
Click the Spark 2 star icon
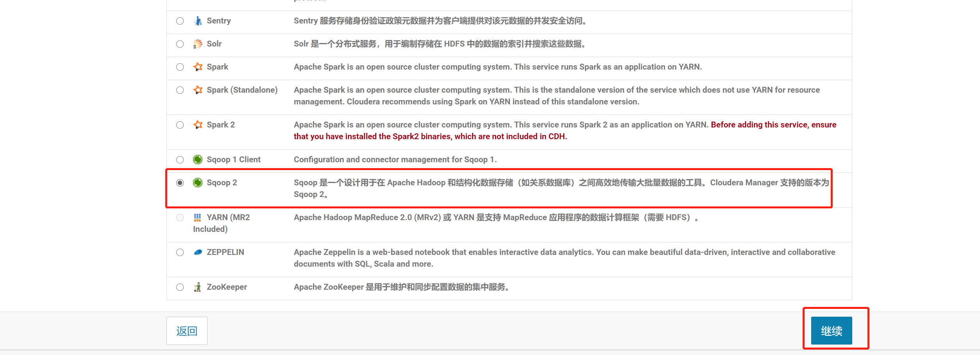click(x=198, y=125)
